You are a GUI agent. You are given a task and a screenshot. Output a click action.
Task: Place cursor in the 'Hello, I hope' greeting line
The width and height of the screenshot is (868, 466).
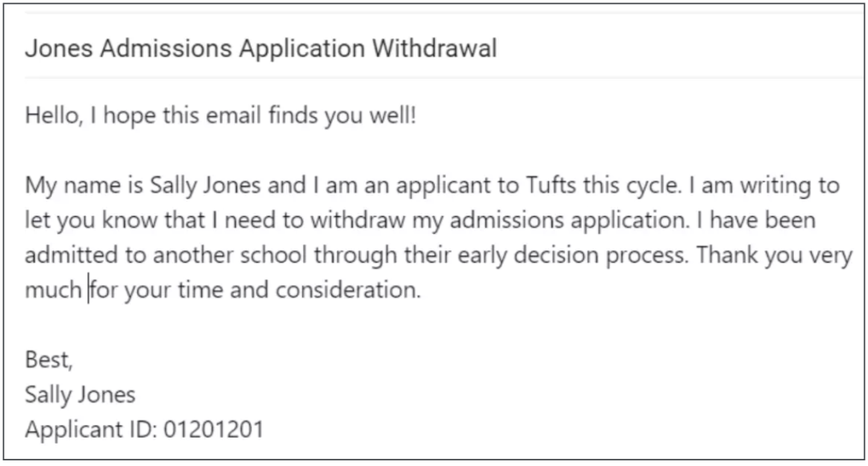tap(220, 117)
